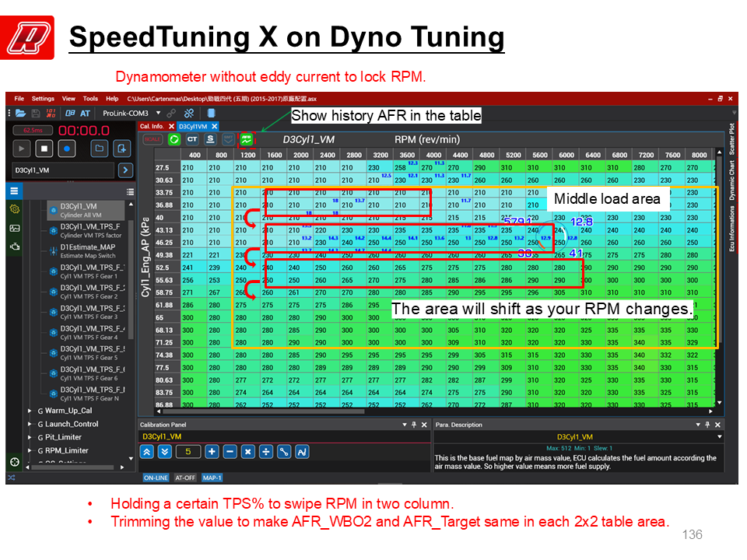Expand the Pit_Limiter group
The image size is (747, 560).
click(x=30, y=437)
